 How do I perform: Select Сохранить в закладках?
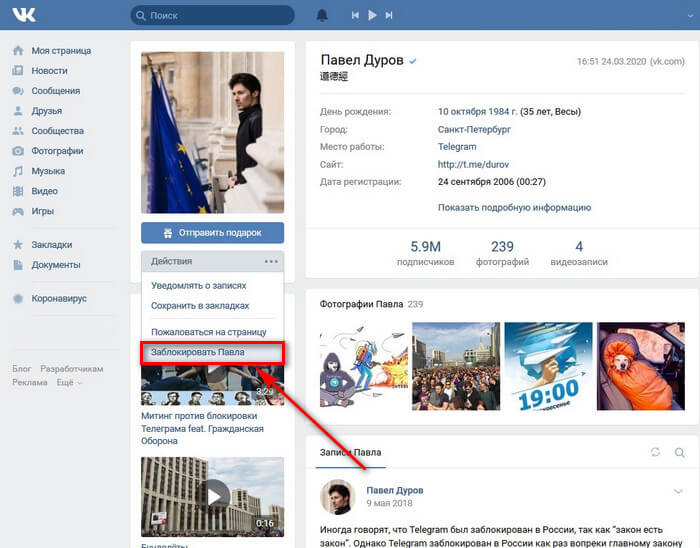click(x=200, y=306)
